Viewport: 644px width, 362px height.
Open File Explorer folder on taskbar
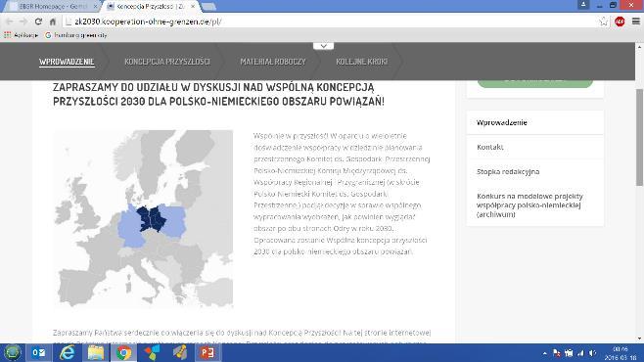[x=96, y=352]
